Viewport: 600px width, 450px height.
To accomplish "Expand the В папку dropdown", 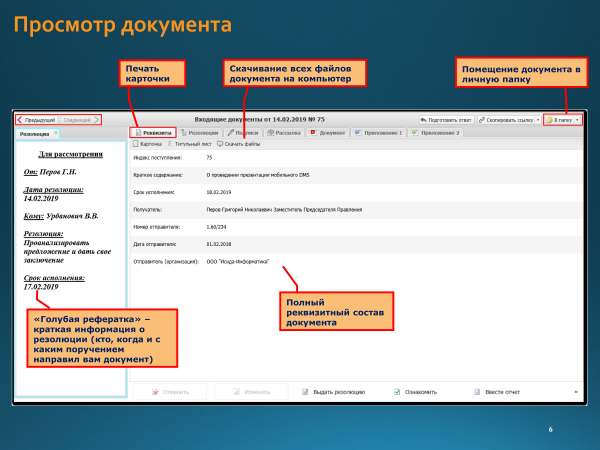I will point(577,119).
